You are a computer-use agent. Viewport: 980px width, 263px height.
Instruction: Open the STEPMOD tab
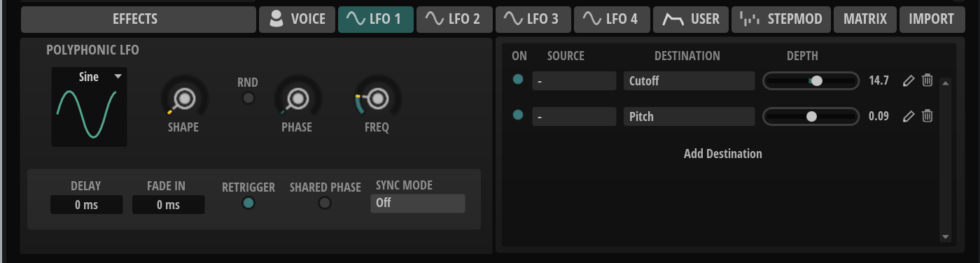coord(780,19)
